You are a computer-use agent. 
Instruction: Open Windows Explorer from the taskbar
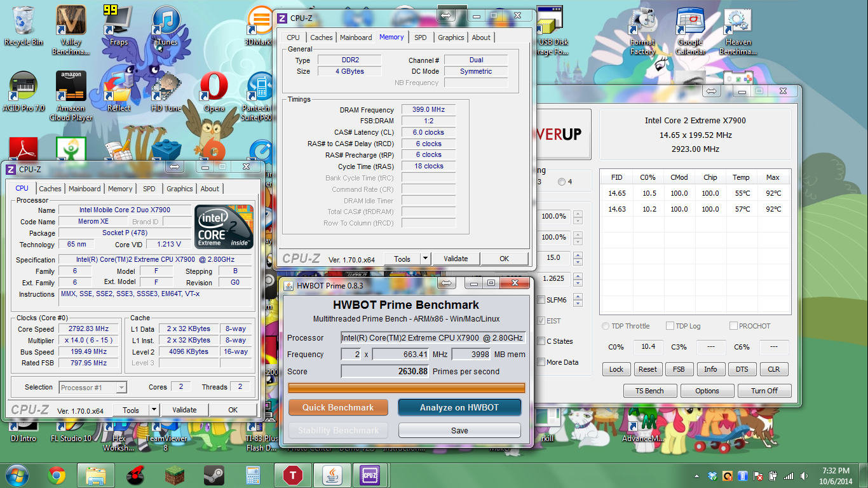[x=95, y=475]
